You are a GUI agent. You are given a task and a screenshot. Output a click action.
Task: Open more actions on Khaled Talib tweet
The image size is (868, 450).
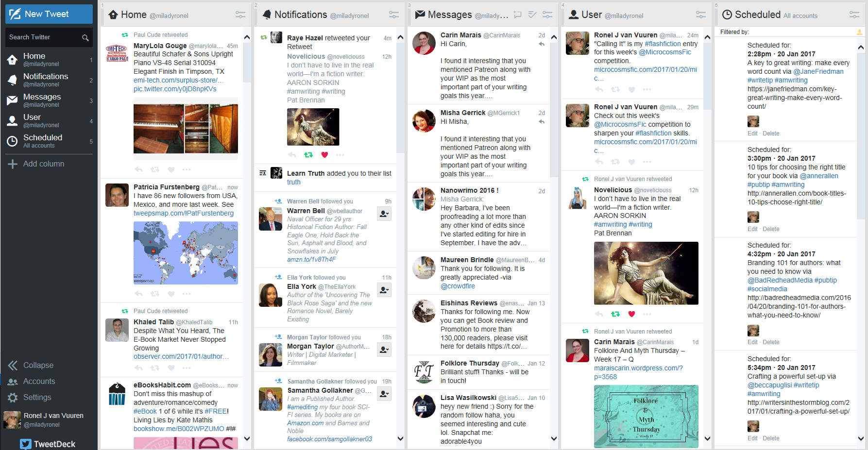coord(187,368)
